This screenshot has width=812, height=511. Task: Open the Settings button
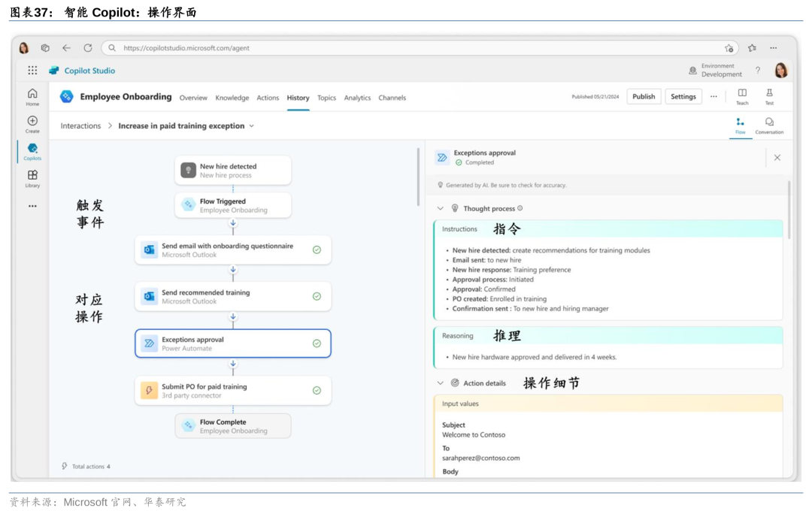pos(683,97)
